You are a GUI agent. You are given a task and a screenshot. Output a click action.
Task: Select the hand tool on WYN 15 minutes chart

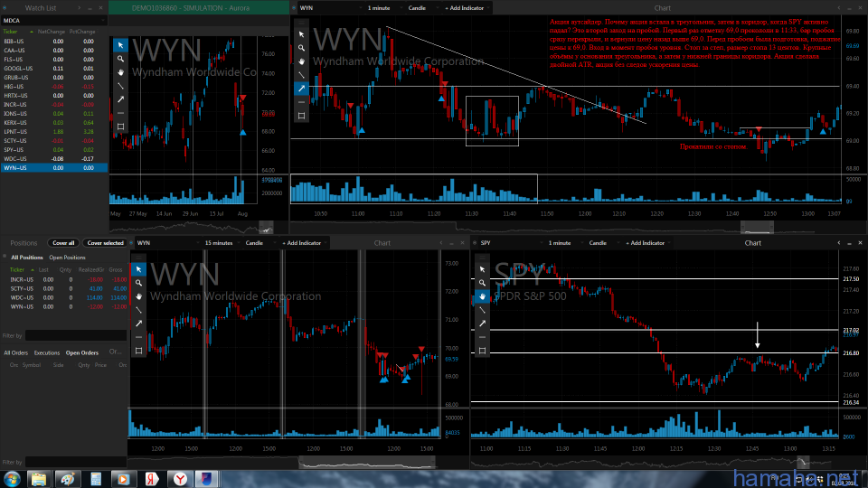point(138,296)
